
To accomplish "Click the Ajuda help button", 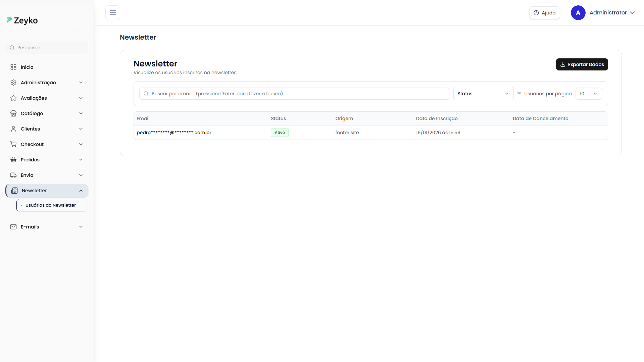I will 544,13.
